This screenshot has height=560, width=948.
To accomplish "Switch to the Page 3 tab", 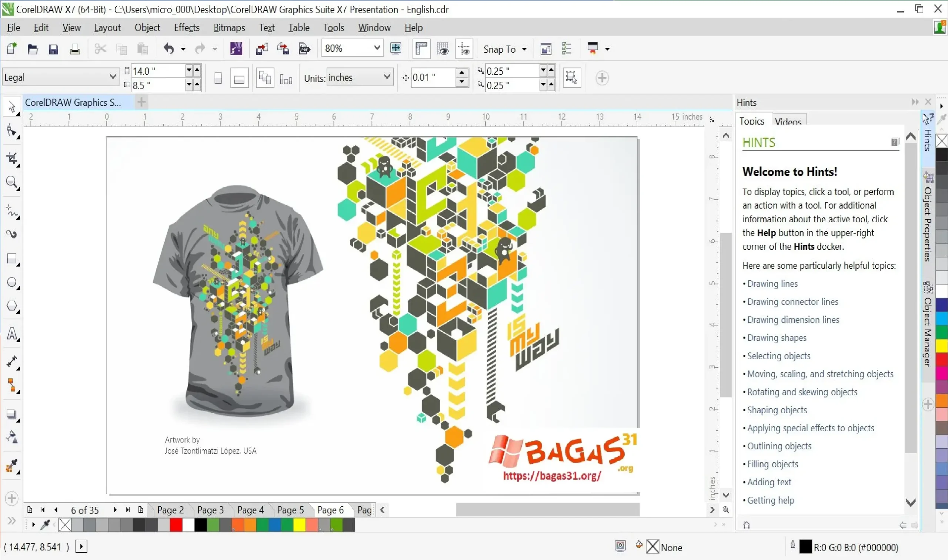I will click(211, 510).
